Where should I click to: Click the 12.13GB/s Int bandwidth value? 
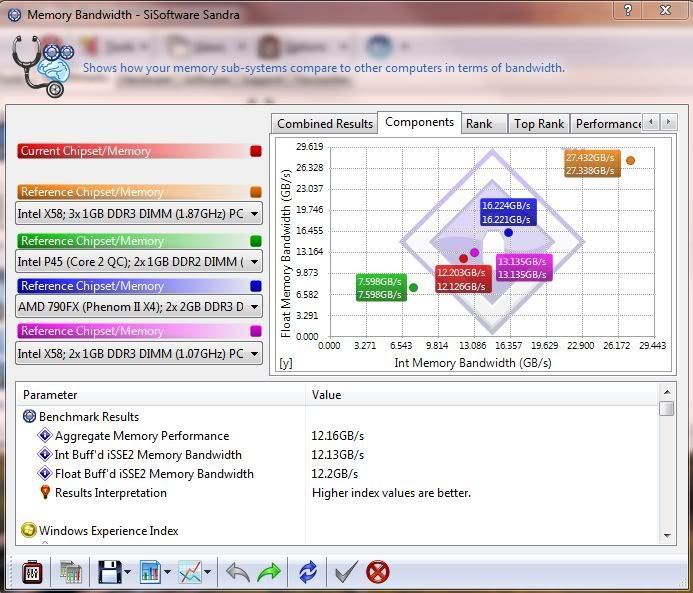click(x=338, y=455)
